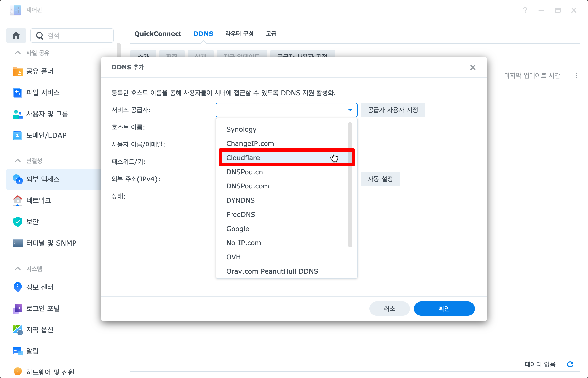This screenshot has width=588, height=378.
Task: Toggle the service provider dropdown arrow
Action: [350, 110]
